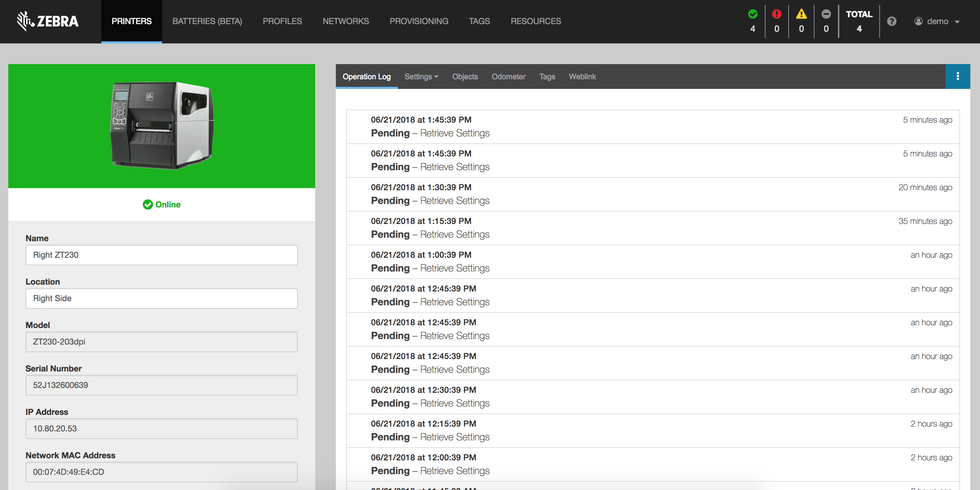Click the yellow warning status icon
This screenshot has width=980, height=490.
point(801,14)
